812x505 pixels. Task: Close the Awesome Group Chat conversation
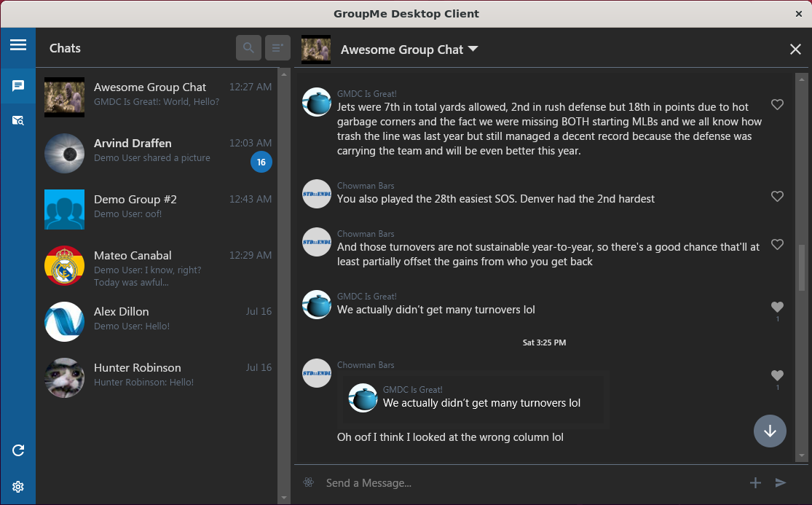795,50
